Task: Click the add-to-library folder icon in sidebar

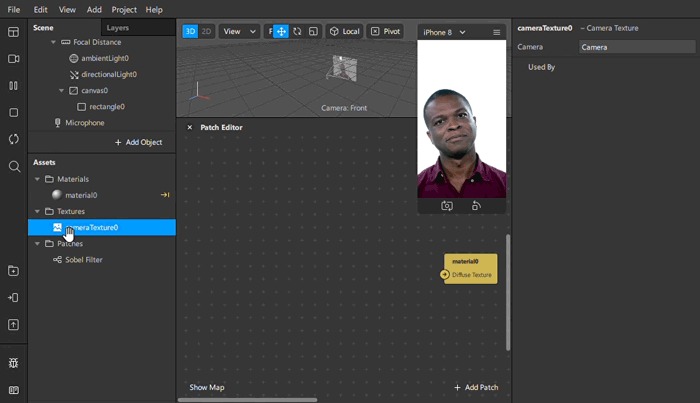Action: [13, 271]
